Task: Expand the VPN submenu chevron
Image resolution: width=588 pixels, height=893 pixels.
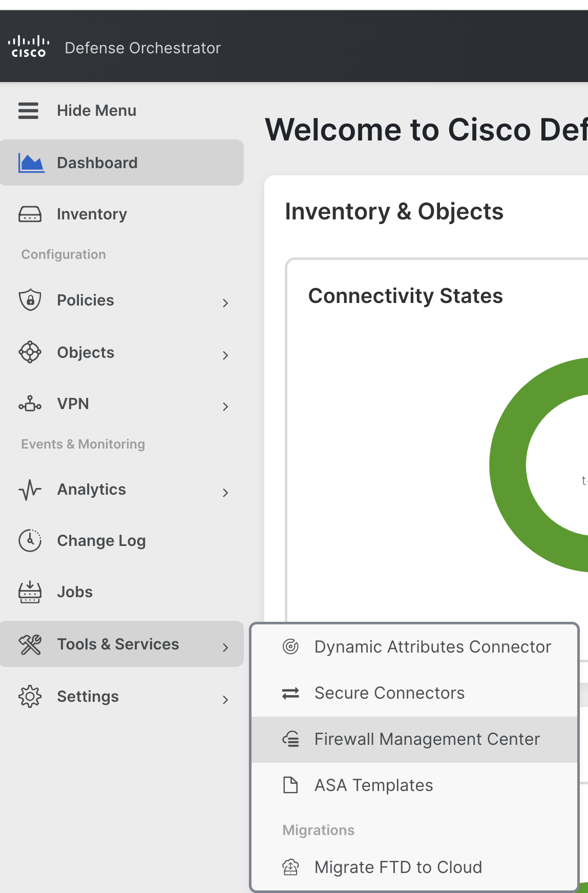Action: [x=225, y=407]
